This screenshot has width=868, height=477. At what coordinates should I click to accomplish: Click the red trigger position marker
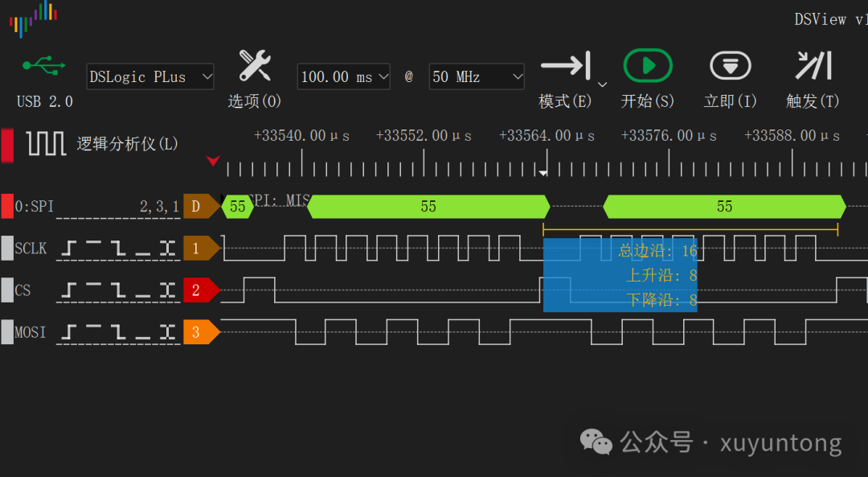[213, 161]
